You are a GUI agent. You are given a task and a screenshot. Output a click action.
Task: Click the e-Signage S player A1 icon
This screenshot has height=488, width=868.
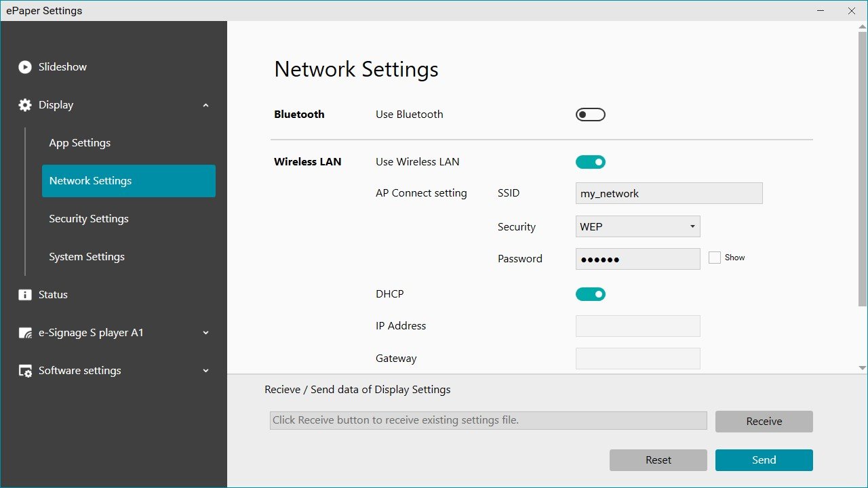pyautogui.click(x=24, y=332)
